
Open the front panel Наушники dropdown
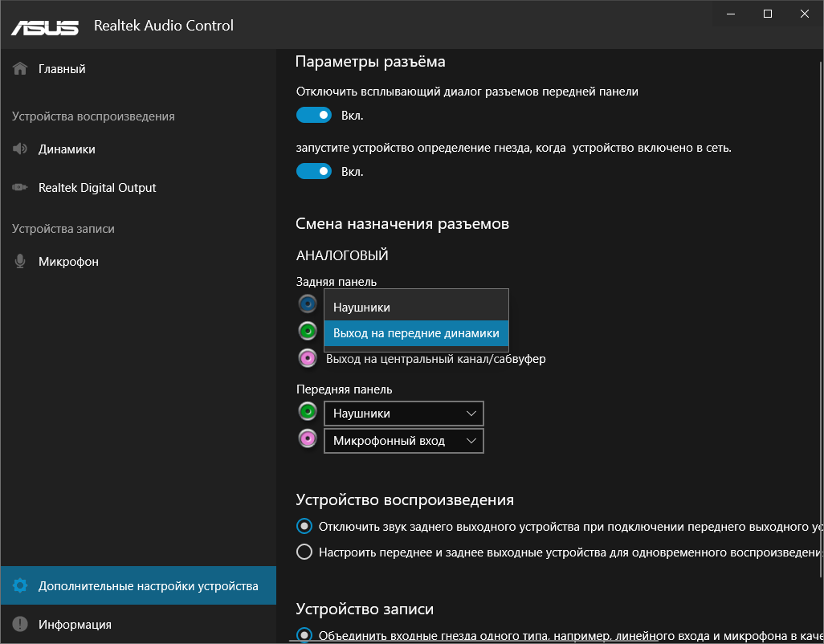(403, 414)
